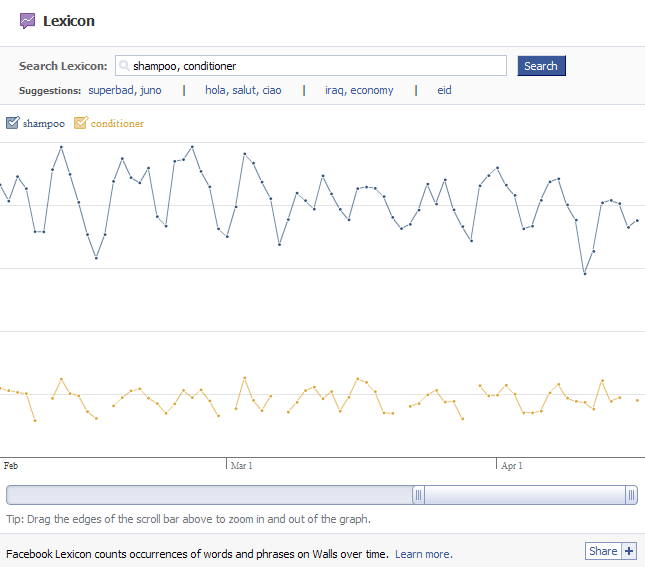This screenshot has width=645, height=567.
Task: Click the plus icon beside Share
Action: (629, 551)
